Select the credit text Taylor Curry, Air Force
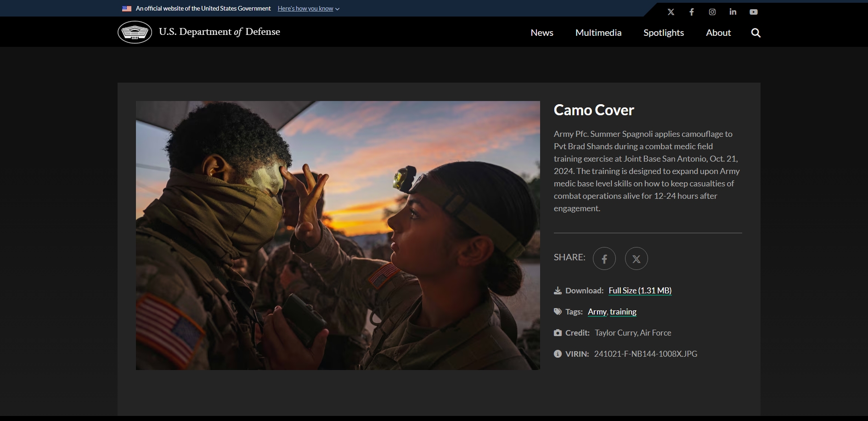This screenshot has width=868, height=421. point(633,333)
